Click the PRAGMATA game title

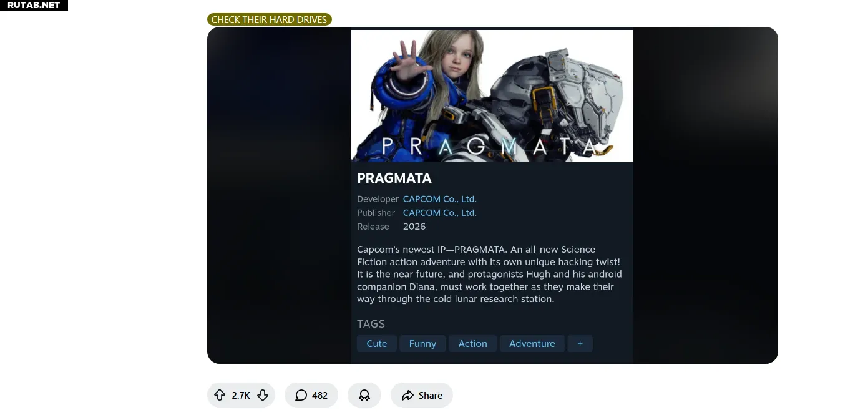(394, 178)
